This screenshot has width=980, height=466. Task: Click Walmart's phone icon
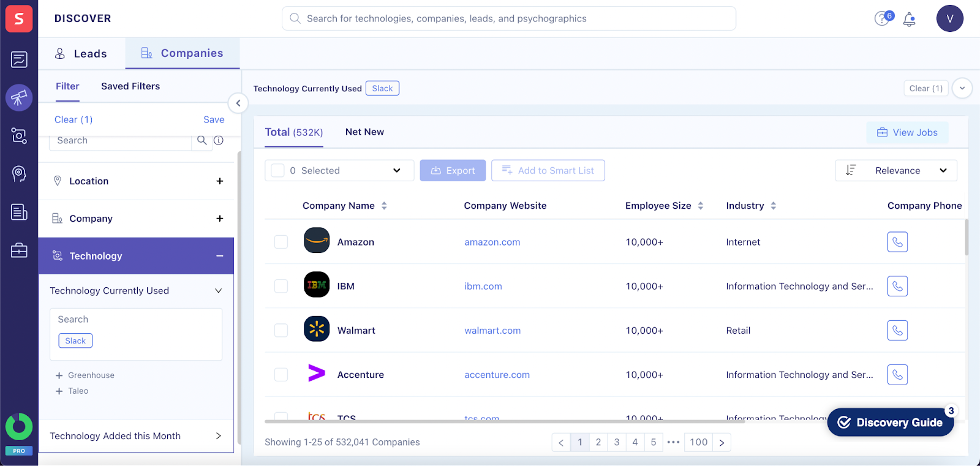(897, 330)
